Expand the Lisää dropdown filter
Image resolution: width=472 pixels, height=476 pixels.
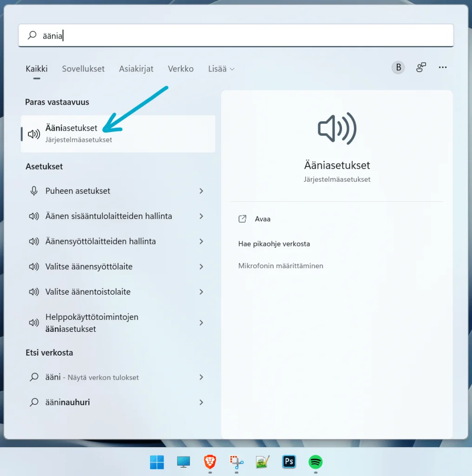point(221,69)
